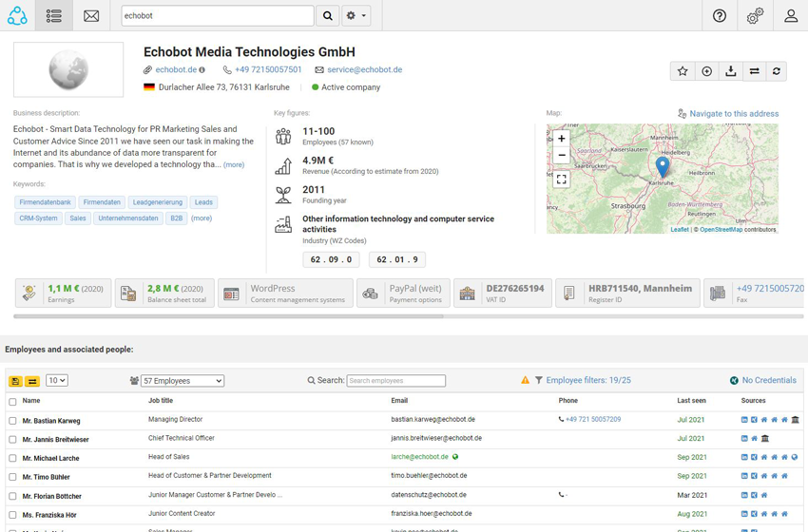Check the box for Mr. Jannis Breitwieser
808x532 pixels.
click(12, 440)
